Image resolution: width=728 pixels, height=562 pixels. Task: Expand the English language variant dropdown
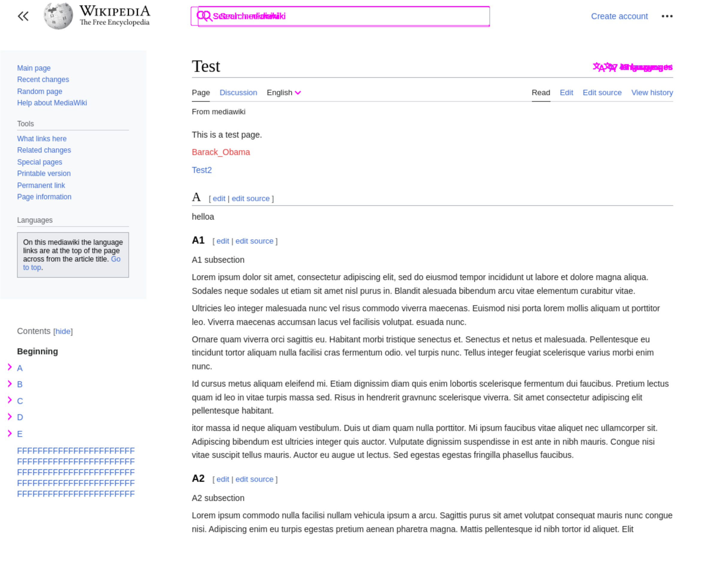[284, 92]
